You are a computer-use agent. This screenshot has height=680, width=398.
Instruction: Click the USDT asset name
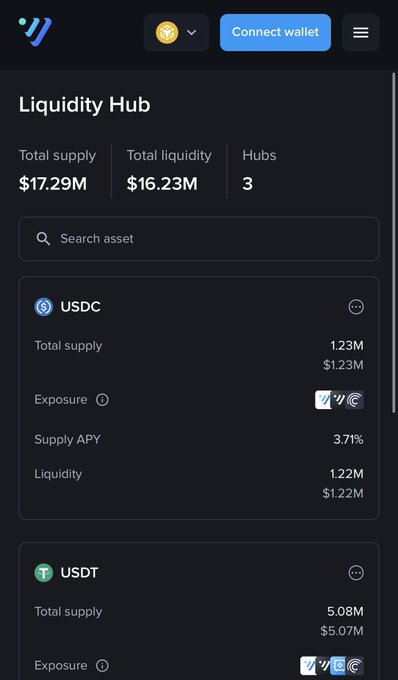[79, 573]
